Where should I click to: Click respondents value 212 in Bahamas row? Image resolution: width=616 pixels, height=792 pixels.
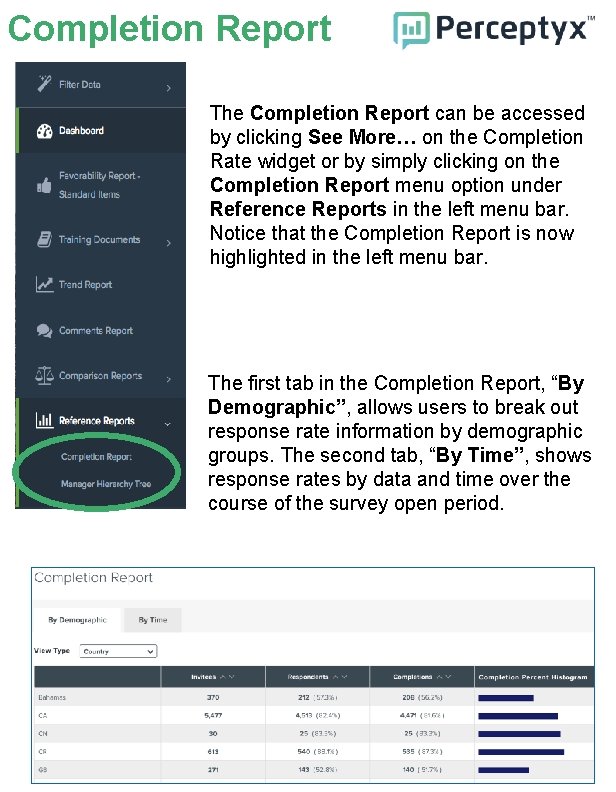pyautogui.click(x=303, y=698)
